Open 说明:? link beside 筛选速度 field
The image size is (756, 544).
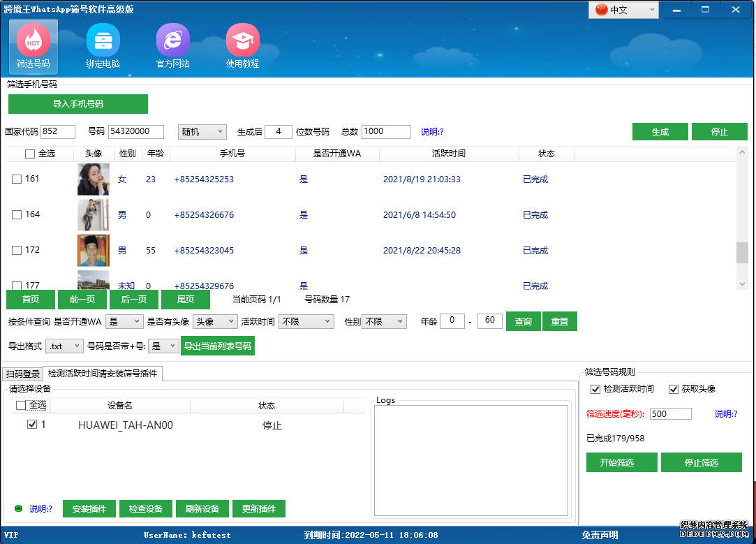point(725,414)
